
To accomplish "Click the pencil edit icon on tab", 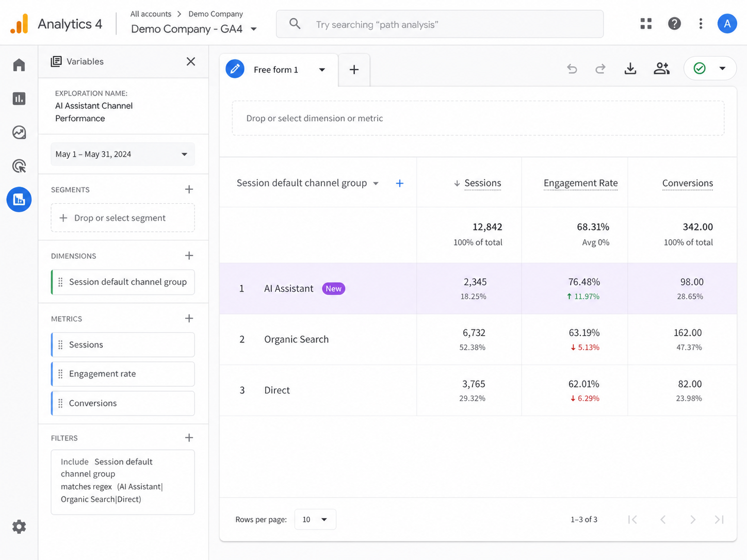I will tap(235, 69).
